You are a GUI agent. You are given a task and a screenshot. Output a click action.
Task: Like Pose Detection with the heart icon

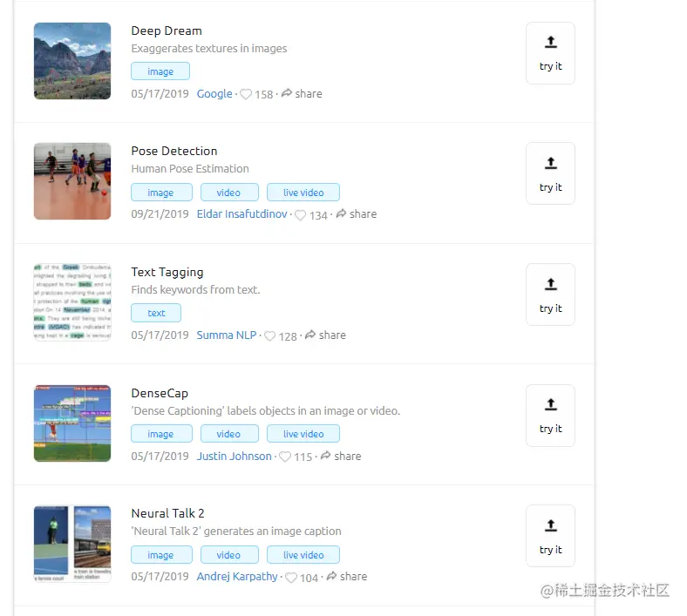click(300, 215)
